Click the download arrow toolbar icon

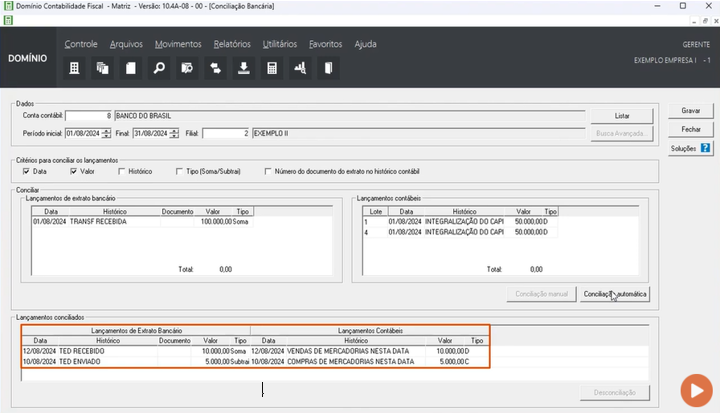[x=243, y=69]
